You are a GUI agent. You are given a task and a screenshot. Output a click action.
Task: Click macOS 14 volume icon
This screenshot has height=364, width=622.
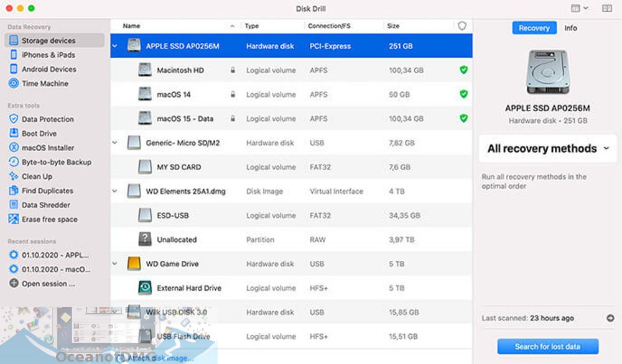pyautogui.click(x=145, y=94)
